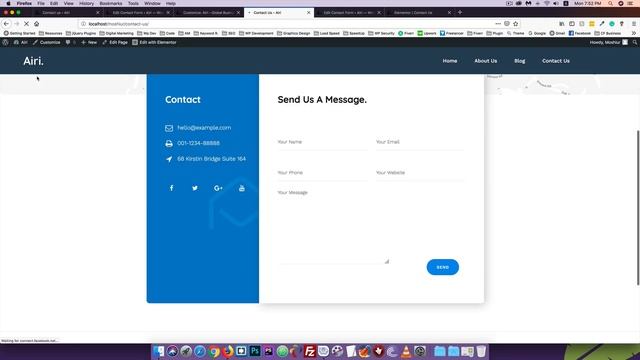Click the location arrow icon beside address
640x360 pixels.
click(x=169, y=159)
